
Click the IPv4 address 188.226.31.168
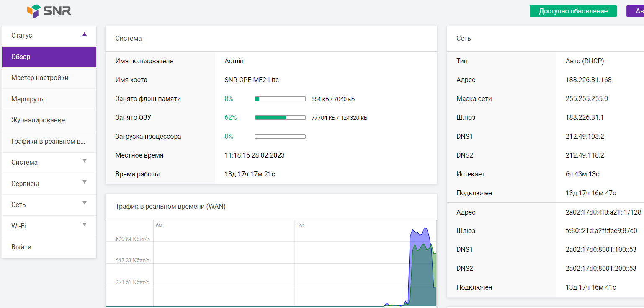click(588, 80)
